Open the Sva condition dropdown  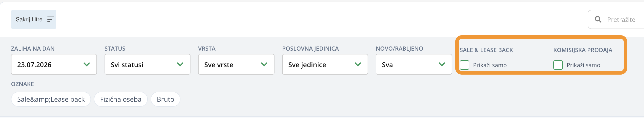[413, 64]
